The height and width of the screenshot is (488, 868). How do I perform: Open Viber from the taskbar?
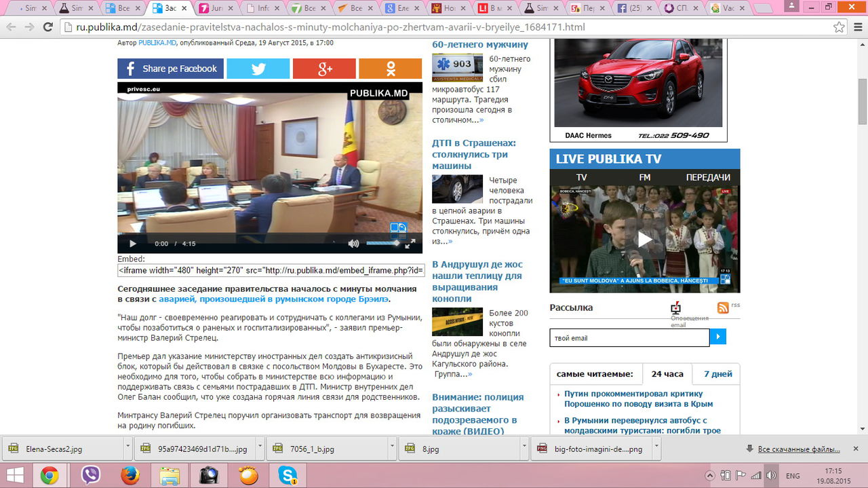click(90, 476)
